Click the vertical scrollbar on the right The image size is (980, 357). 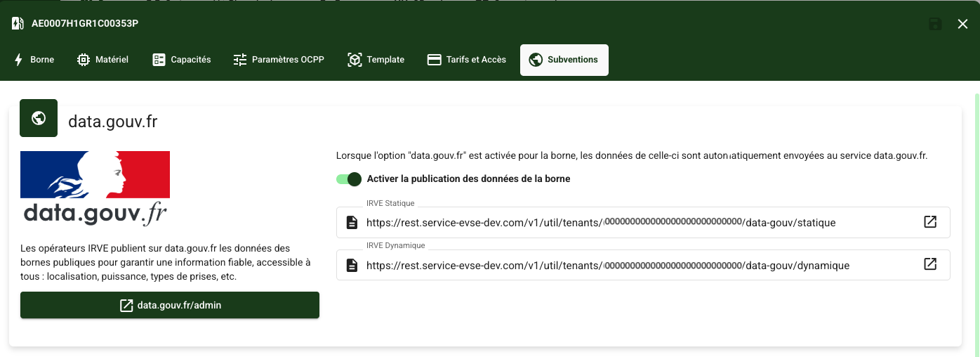pos(976,225)
